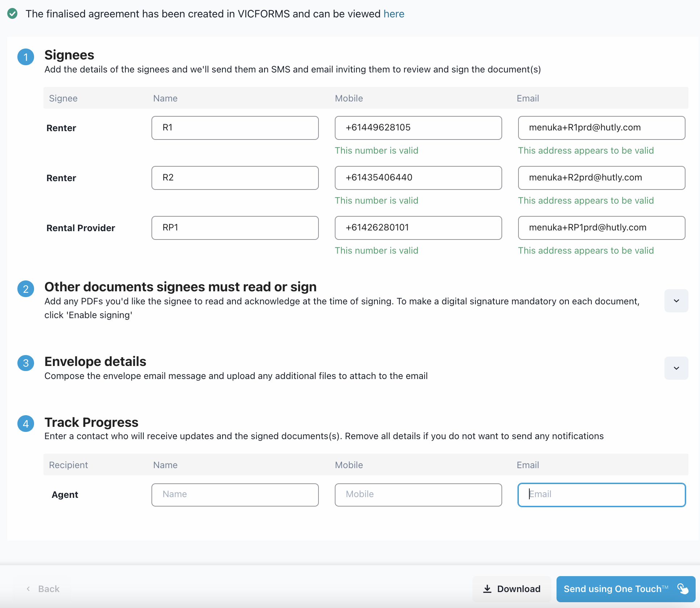Download the agreement document
The image size is (700, 608).
512,589
